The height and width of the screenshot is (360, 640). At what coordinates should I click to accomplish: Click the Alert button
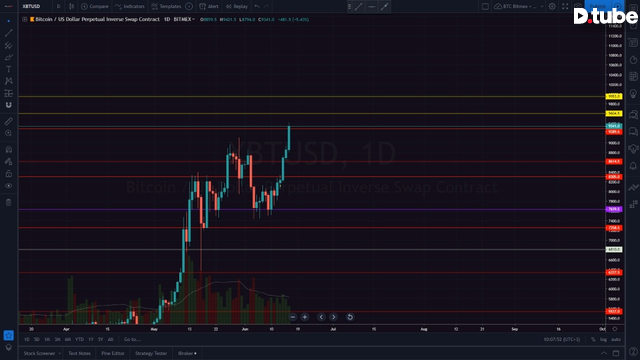(x=209, y=6)
